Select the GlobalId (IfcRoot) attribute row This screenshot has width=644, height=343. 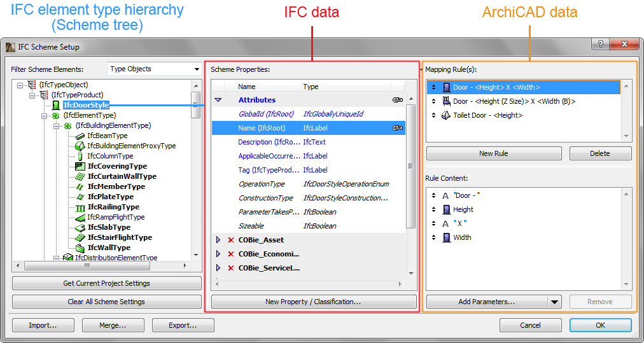[309, 114]
